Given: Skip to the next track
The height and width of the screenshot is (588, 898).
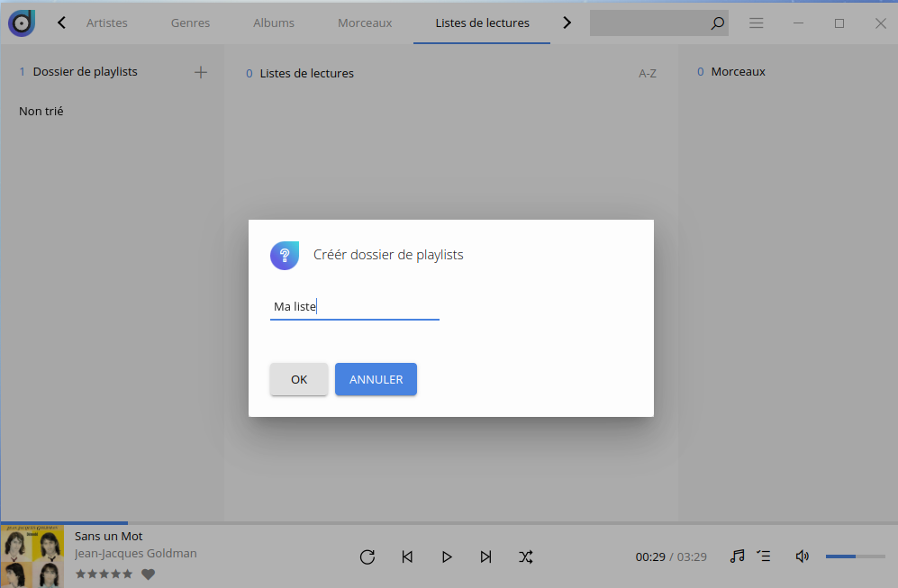Looking at the screenshot, I should click(x=486, y=556).
